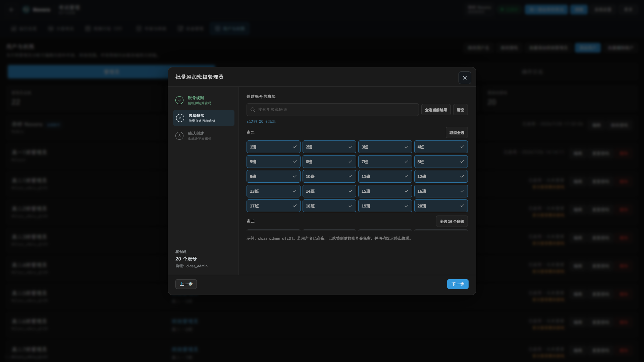Toggle 11班 selection

(385, 176)
